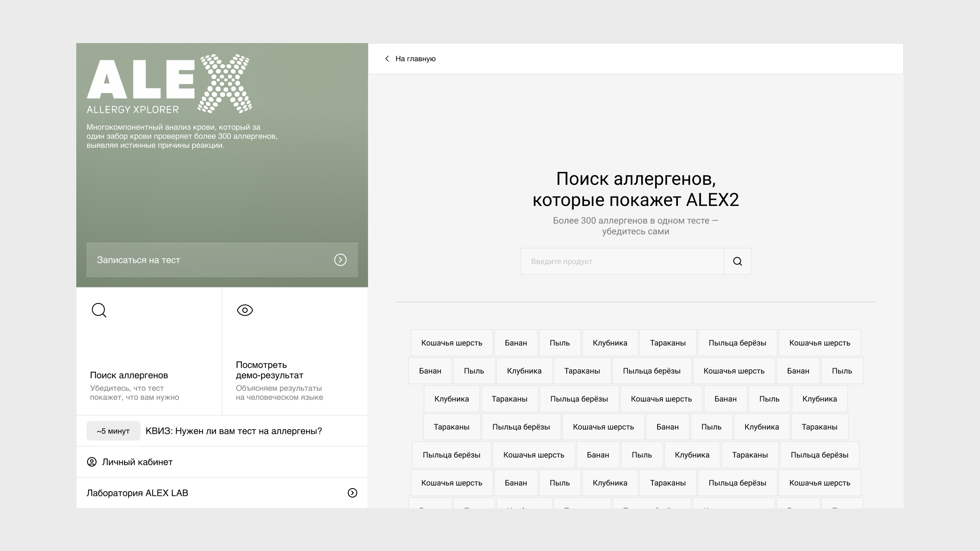Pick Банан tag in the fourth tag row
This screenshot has width=980, height=551.
(668, 427)
